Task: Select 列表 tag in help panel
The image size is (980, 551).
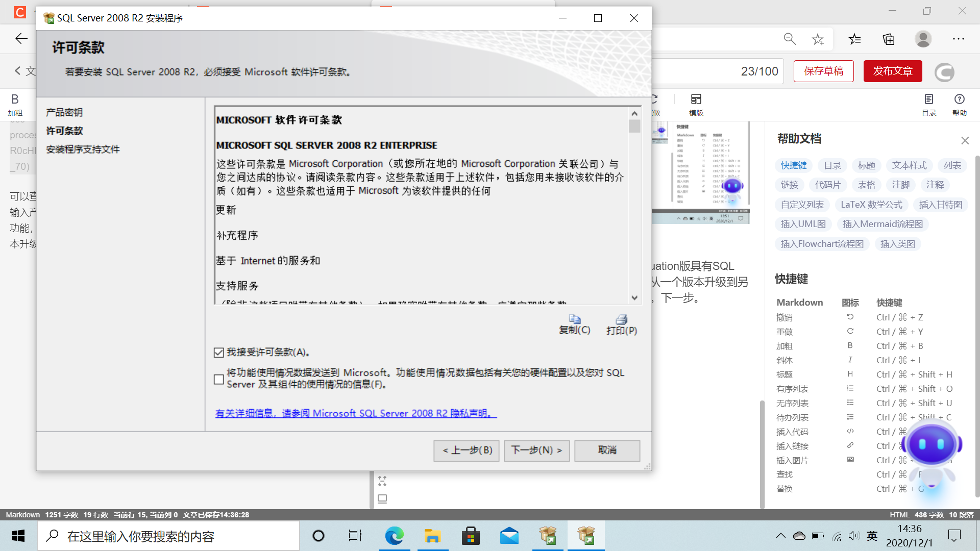Action: 952,165
